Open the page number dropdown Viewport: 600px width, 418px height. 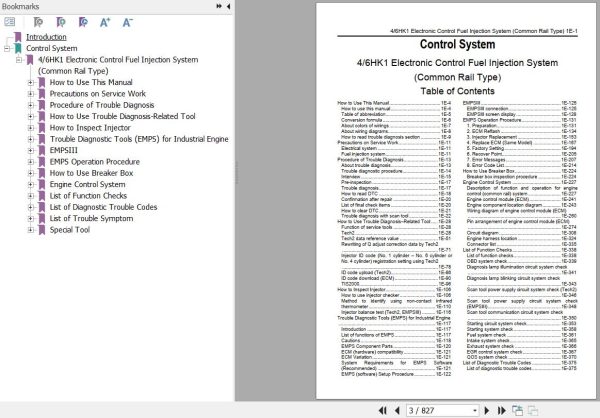click(475, 410)
